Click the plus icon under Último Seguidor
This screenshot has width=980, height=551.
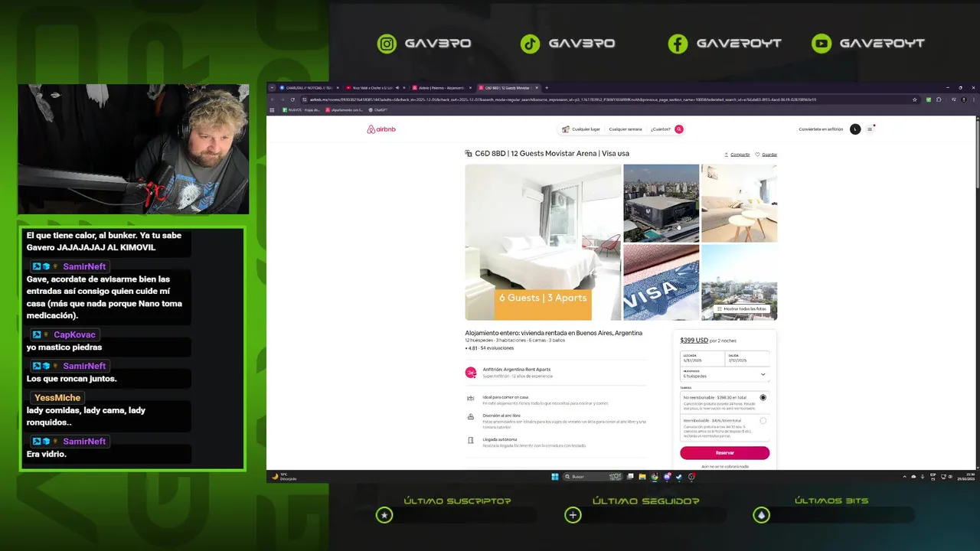click(x=573, y=515)
